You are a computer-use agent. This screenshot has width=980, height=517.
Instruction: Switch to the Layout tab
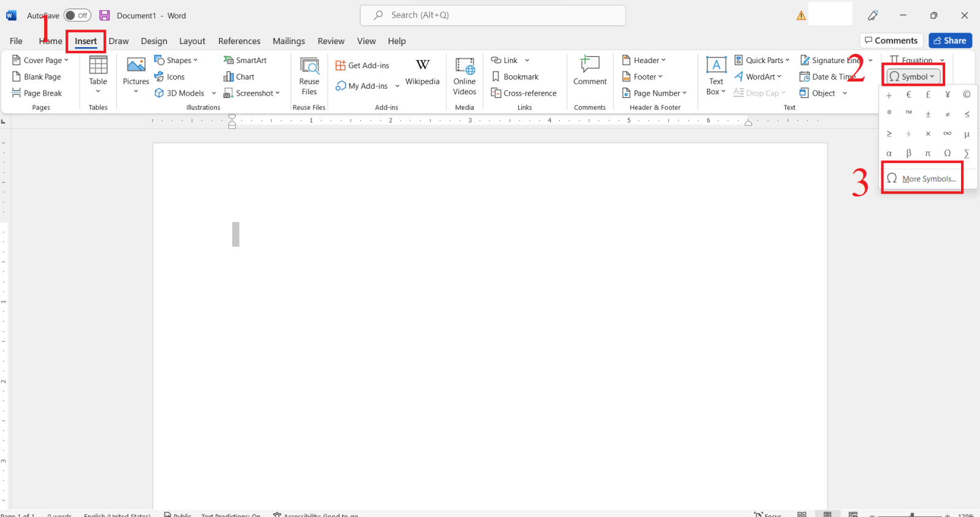(192, 41)
